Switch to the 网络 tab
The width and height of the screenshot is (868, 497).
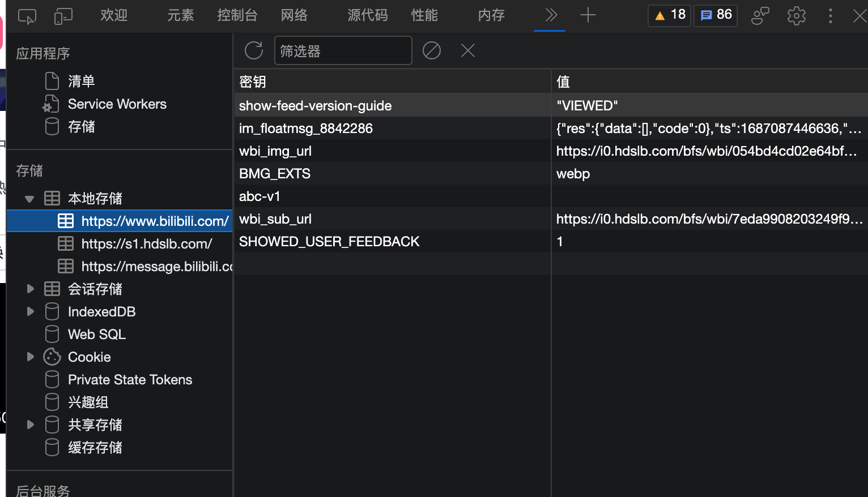pos(293,15)
